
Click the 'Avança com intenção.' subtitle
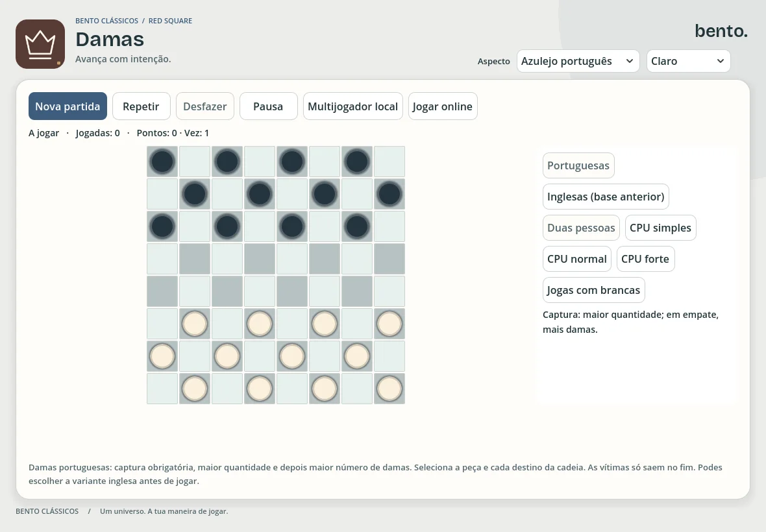pos(123,59)
